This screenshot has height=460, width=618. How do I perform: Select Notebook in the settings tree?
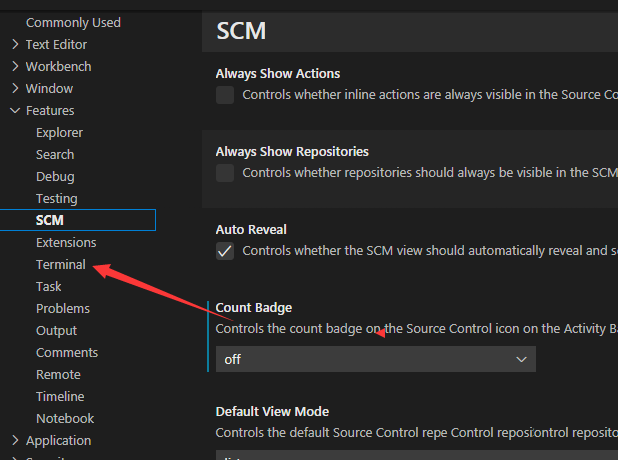click(65, 418)
